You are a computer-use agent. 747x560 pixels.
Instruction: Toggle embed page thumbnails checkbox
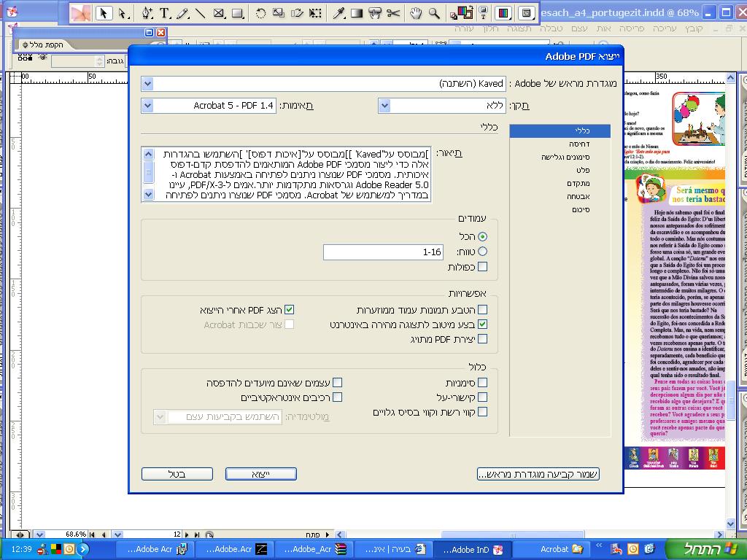tap(483, 309)
